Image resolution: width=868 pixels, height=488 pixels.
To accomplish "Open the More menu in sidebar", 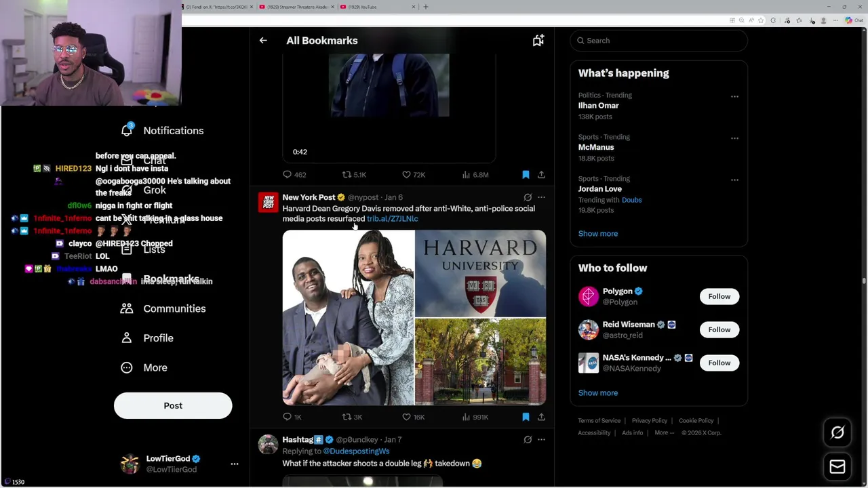I will click(x=144, y=367).
